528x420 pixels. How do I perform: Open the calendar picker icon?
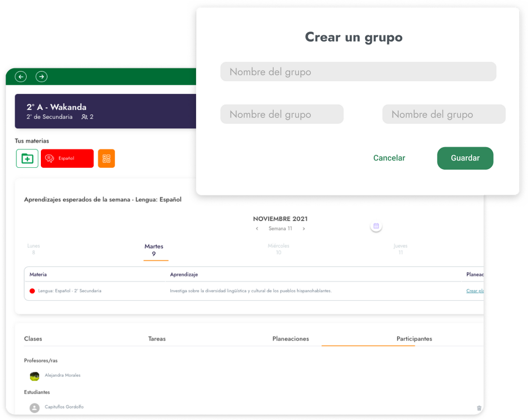(376, 226)
